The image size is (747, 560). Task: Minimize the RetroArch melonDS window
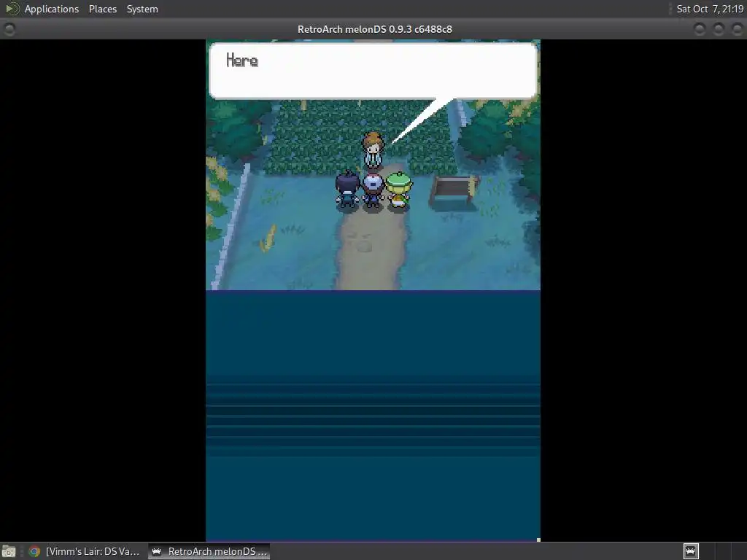pyautogui.click(x=700, y=29)
